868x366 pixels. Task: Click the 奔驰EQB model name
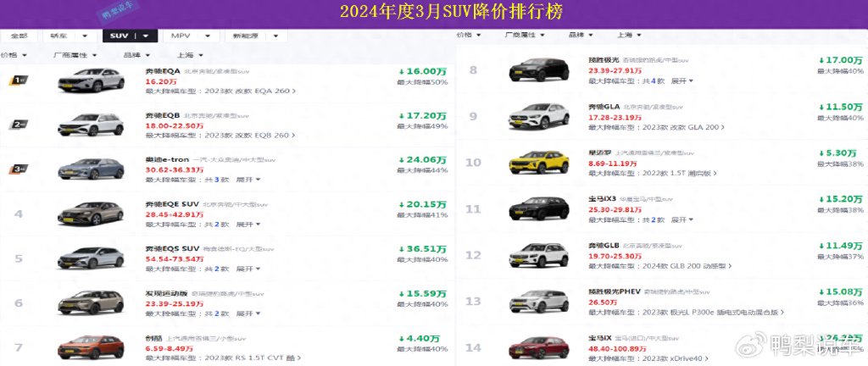coord(162,115)
